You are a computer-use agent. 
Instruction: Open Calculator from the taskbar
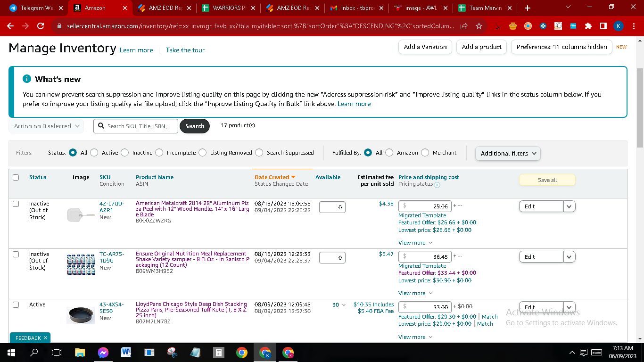pyautogui.click(x=218, y=352)
